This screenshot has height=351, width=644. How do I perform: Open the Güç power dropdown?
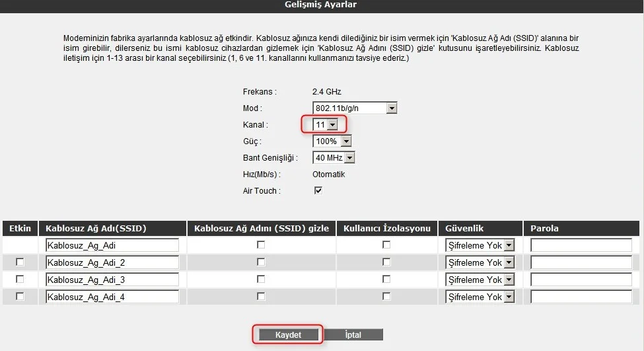click(x=332, y=141)
